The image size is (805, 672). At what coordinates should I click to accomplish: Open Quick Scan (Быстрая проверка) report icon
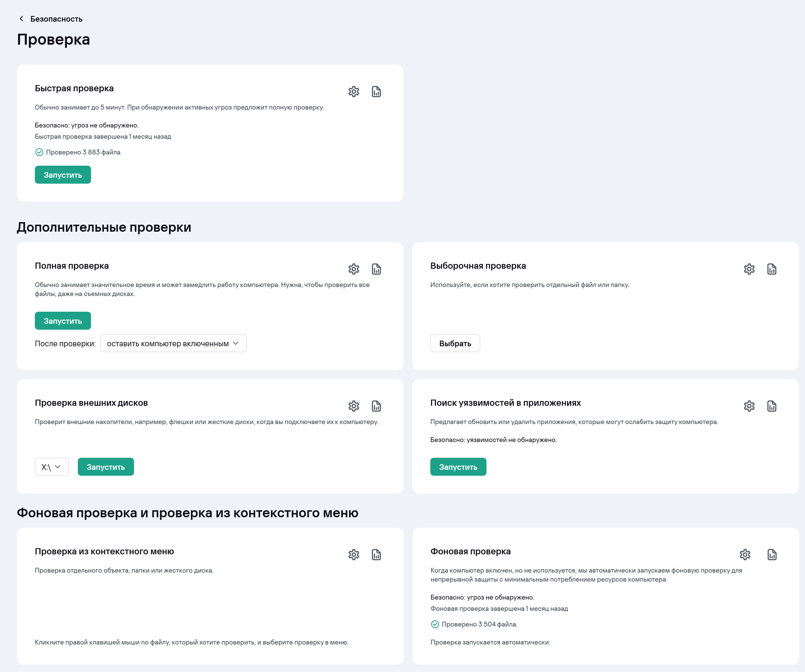376,92
